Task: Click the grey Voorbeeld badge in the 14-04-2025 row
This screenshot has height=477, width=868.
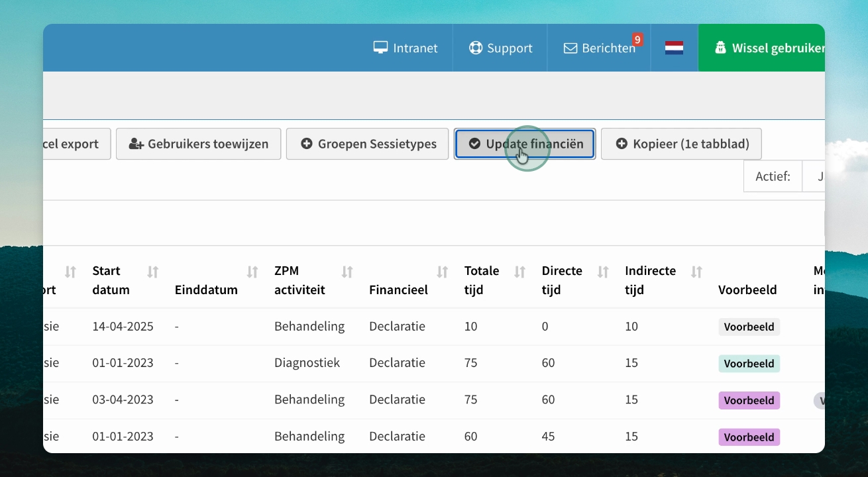Action: pos(749,327)
